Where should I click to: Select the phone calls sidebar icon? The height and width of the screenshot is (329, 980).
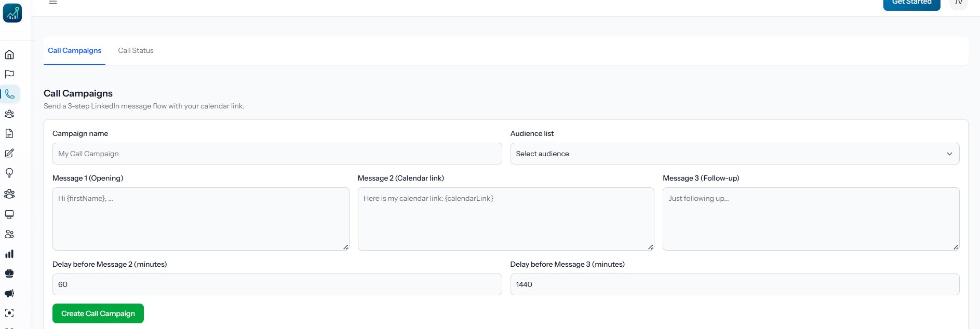[10, 94]
